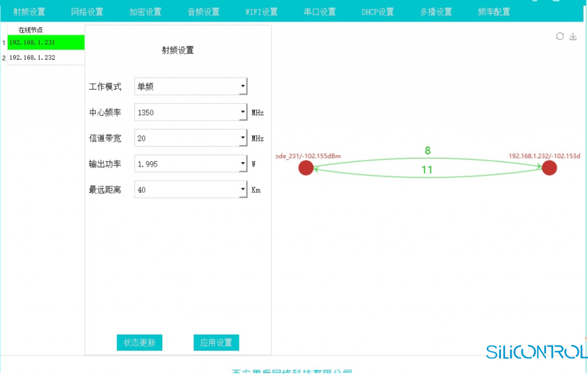The height and width of the screenshot is (377, 588).
Task: Switch to 串口设置 tab
Action: [320, 12]
